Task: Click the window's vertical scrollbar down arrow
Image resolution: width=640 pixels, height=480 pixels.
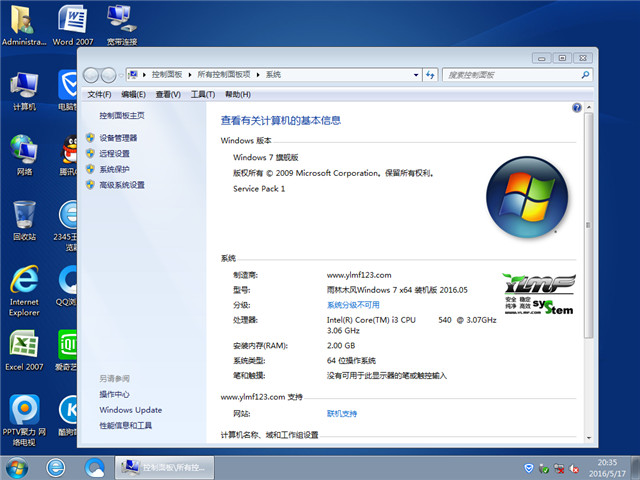Action: (587, 436)
